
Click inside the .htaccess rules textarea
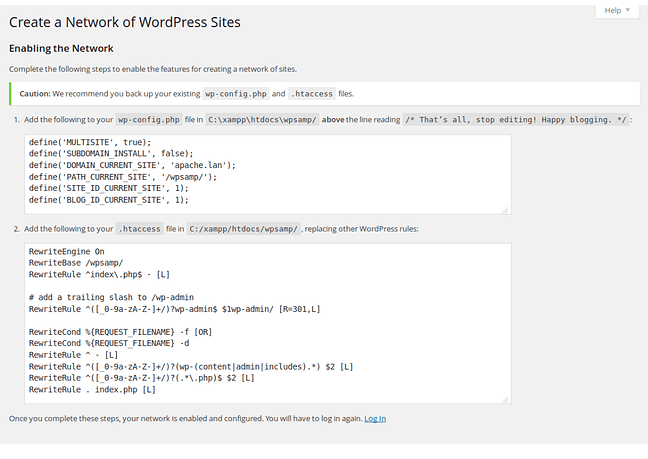(x=268, y=323)
